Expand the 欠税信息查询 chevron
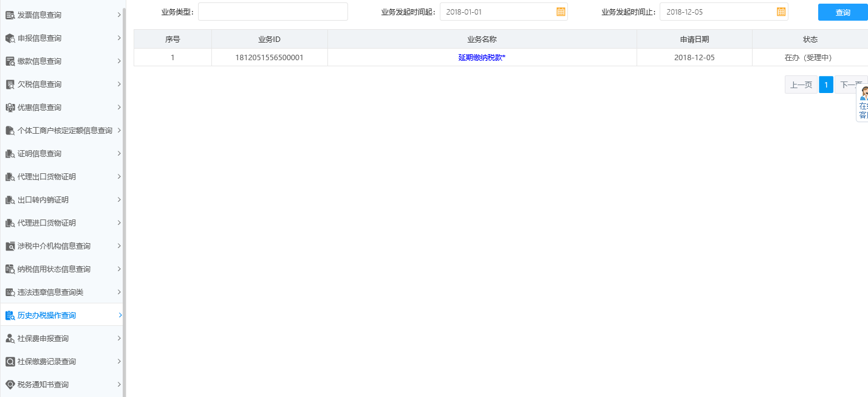The image size is (868, 397). click(x=119, y=84)
